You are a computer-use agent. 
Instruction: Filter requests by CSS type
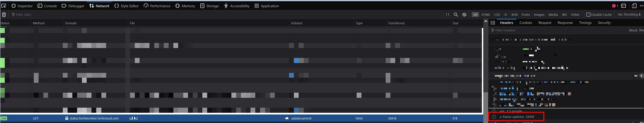[497, 15]
